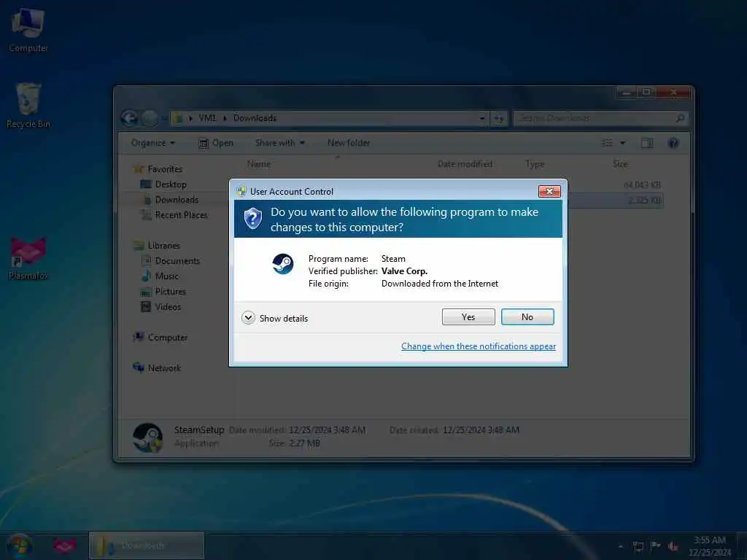Screen dimensions: 747x560
Task: Open Plasmafox desktop shortcut
Action: [x=28, y=259]
